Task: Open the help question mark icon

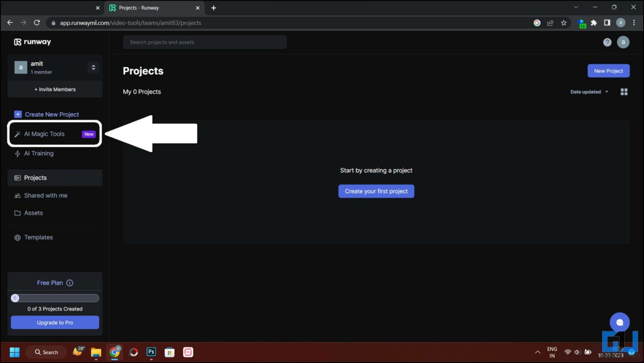Action: tap(607, 42)
